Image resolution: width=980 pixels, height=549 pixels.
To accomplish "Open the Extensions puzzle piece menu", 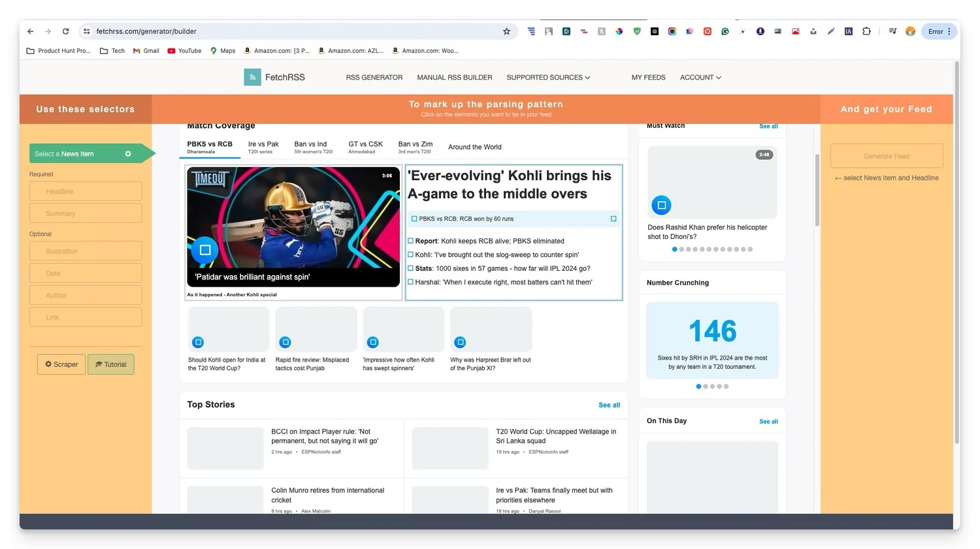I will (x=866, y=31).
